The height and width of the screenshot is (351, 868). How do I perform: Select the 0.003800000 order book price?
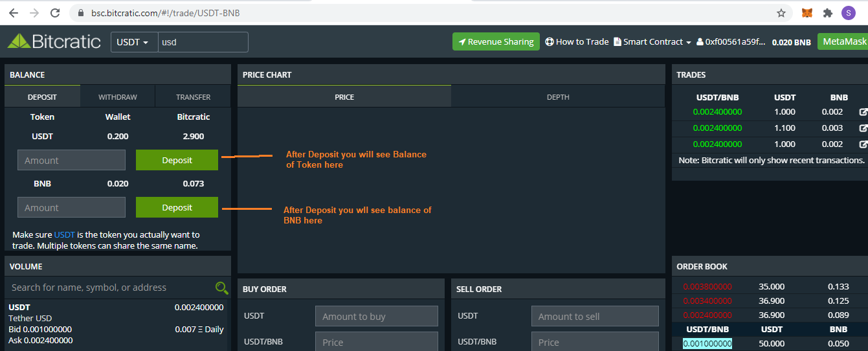(707, 286)
